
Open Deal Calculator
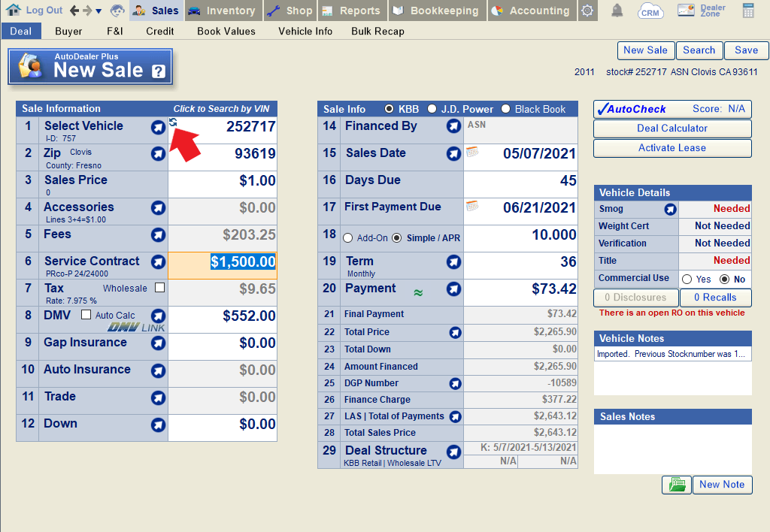(x=672, y=128)
